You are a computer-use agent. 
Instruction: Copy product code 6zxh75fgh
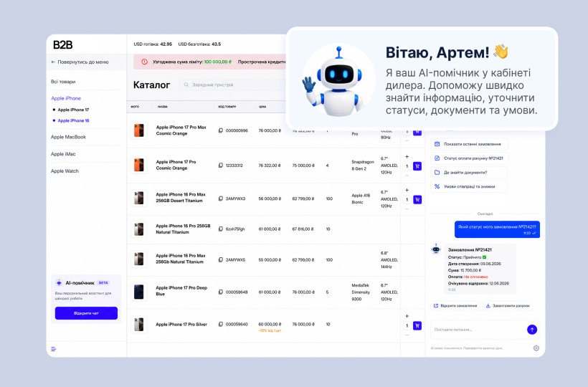click(x=221, y=229)
